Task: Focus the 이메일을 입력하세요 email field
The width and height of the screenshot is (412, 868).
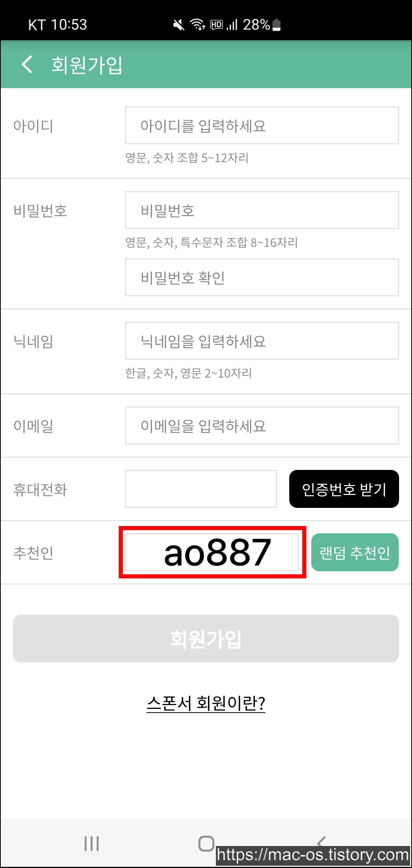Action: (262, 425)
